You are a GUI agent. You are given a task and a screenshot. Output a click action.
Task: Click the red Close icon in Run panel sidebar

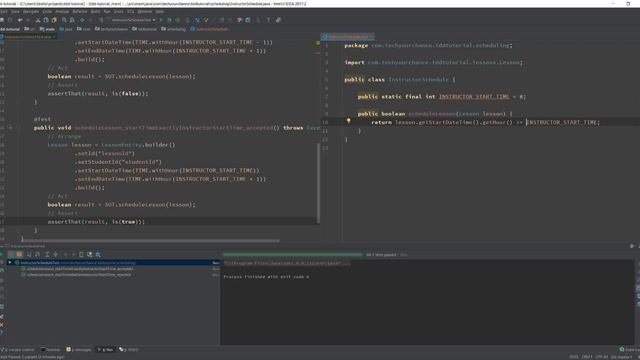pyautogui.click(x=2, y=325)
